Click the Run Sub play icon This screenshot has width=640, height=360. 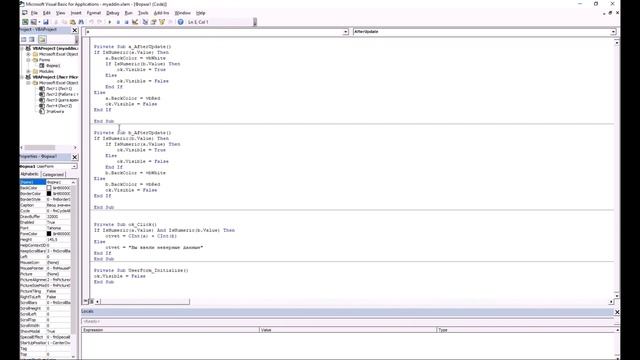[x=110, y=22]
